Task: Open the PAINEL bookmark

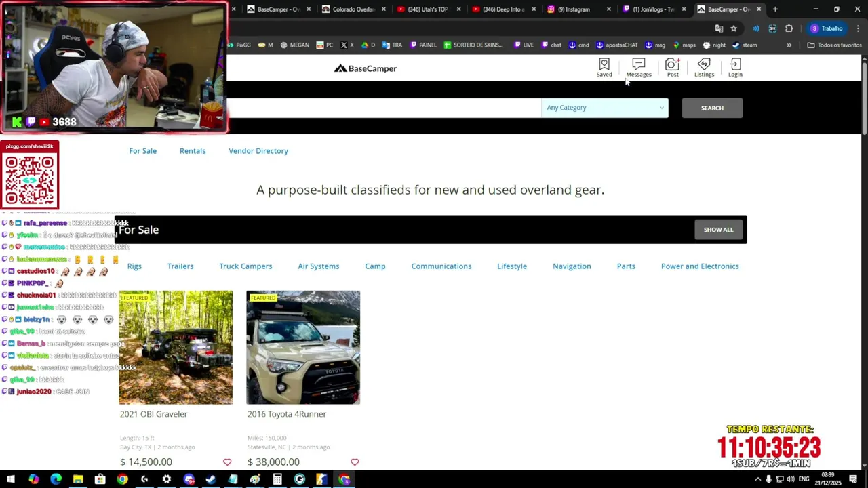Action: [422, 45]
